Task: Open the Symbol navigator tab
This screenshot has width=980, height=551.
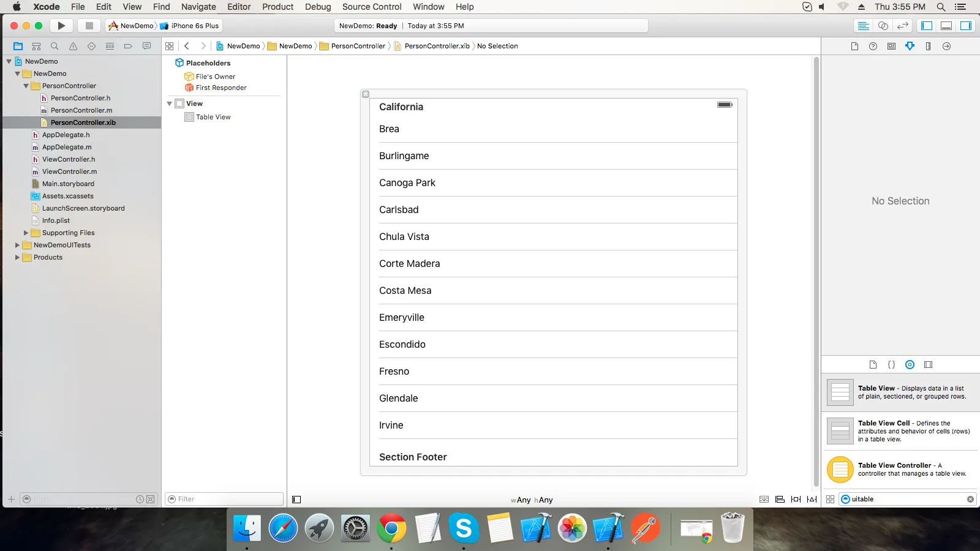Action: click(36, 46)
